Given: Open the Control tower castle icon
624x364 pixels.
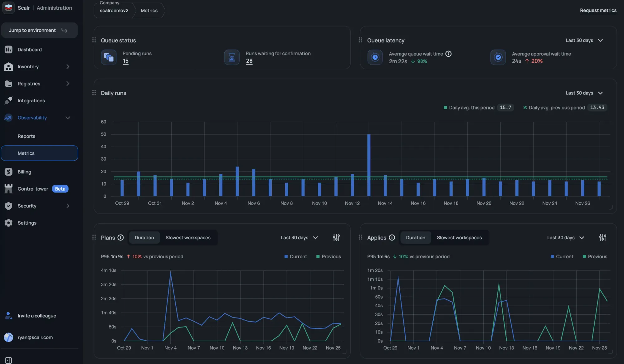Looking at the screenshot, I should (8, 189).
